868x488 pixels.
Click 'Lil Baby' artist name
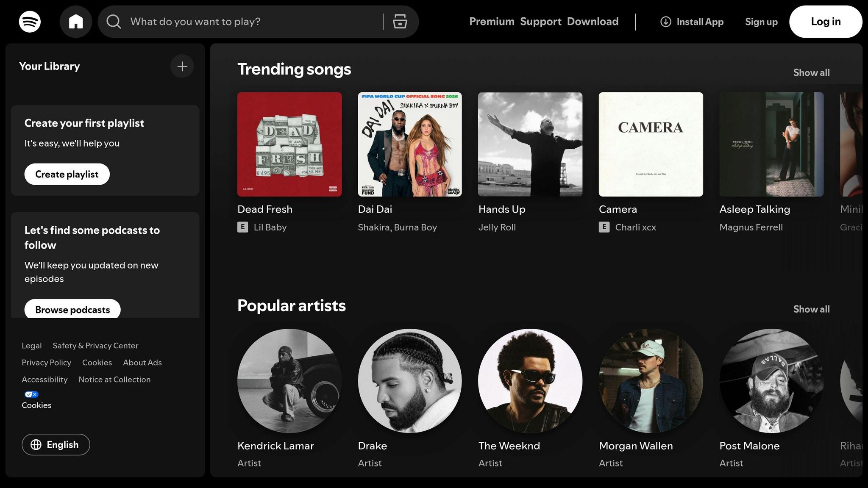tap(270, 227)
